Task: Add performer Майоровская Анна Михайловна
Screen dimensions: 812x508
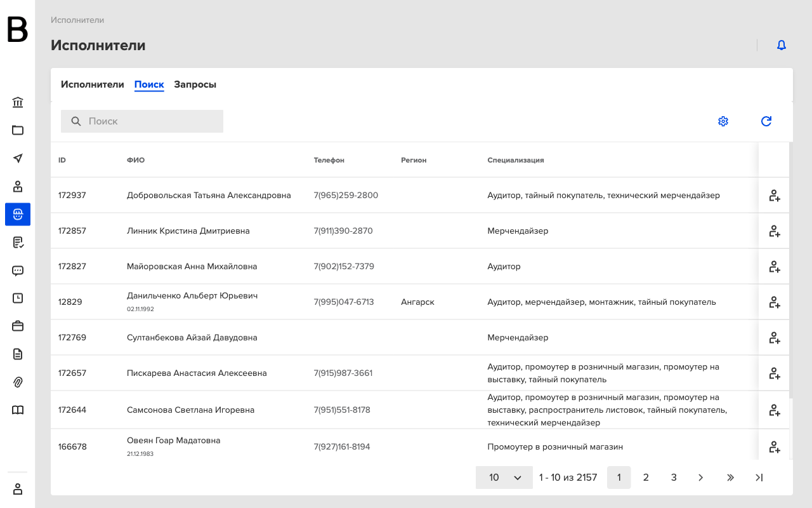Action: (774, 267)
